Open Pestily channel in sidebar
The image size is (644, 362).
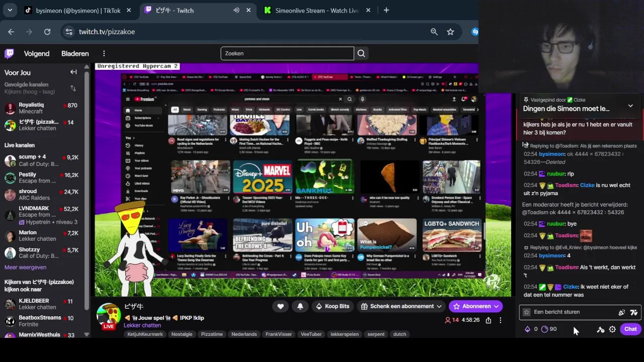click(41, 178)
